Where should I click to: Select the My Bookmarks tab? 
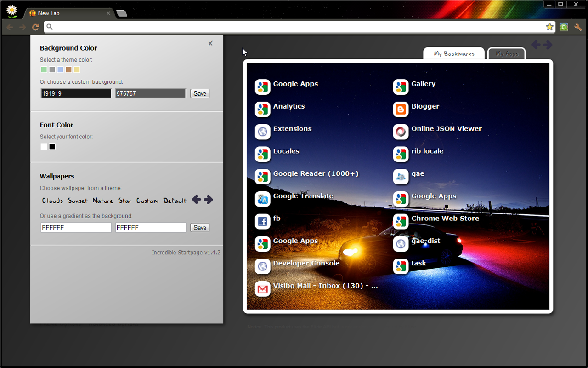tap(454, 54)
